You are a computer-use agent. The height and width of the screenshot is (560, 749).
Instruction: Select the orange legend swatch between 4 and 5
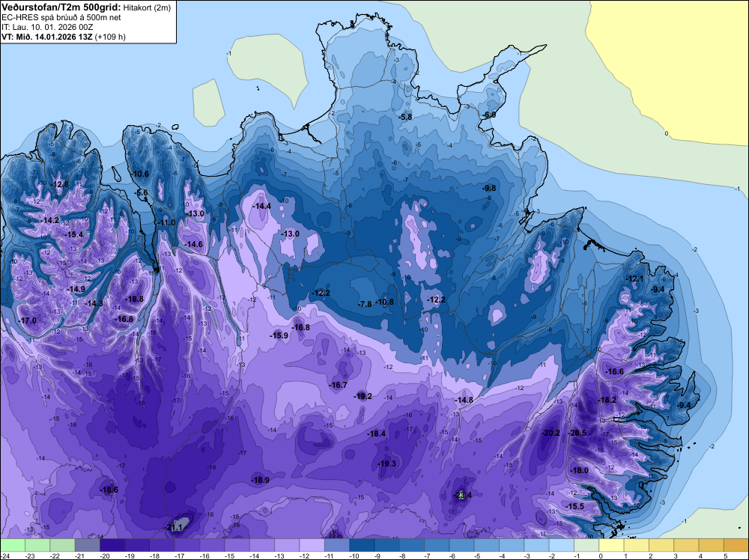coord(711,545)
